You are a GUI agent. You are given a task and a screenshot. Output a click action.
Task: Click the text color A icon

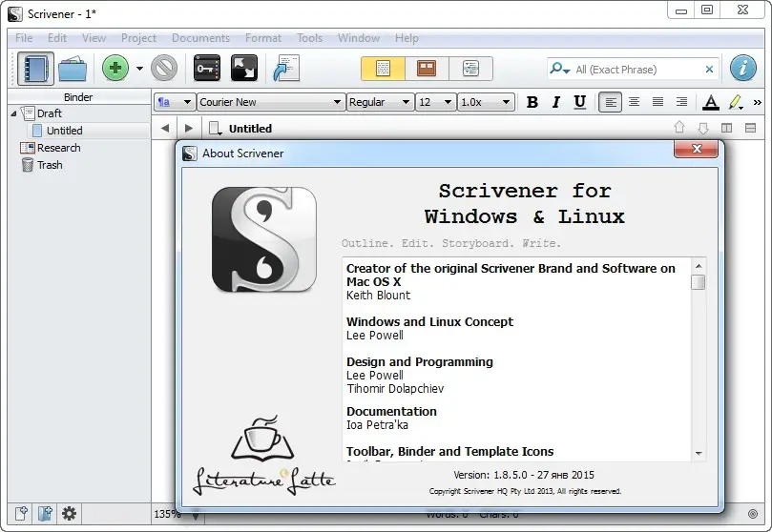711,102
